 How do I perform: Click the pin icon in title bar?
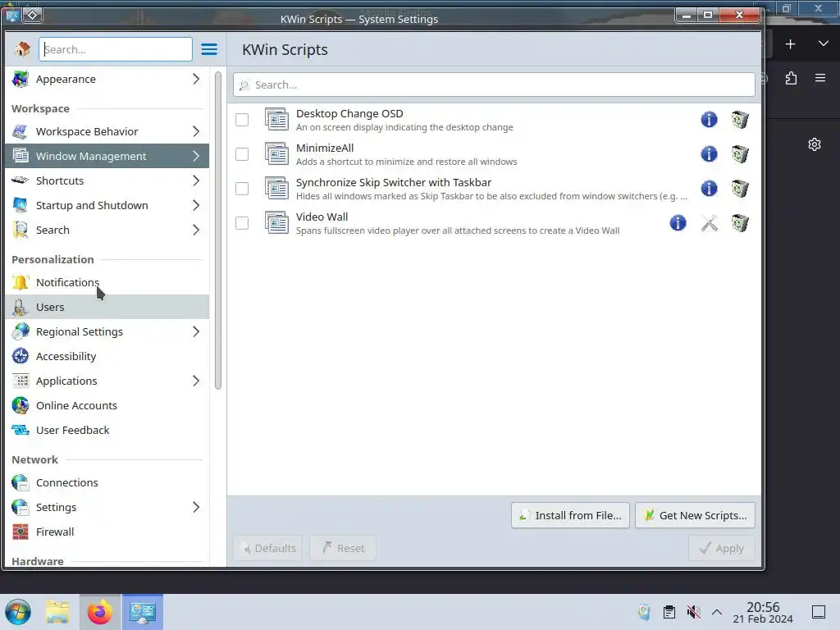[x=32, y=15]
